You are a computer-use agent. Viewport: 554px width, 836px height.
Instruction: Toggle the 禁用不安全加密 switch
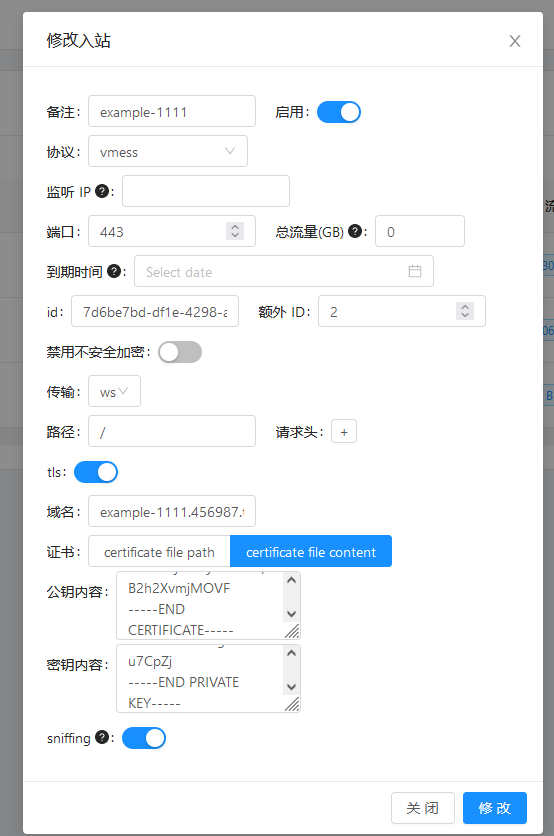[x=180, y=352]
